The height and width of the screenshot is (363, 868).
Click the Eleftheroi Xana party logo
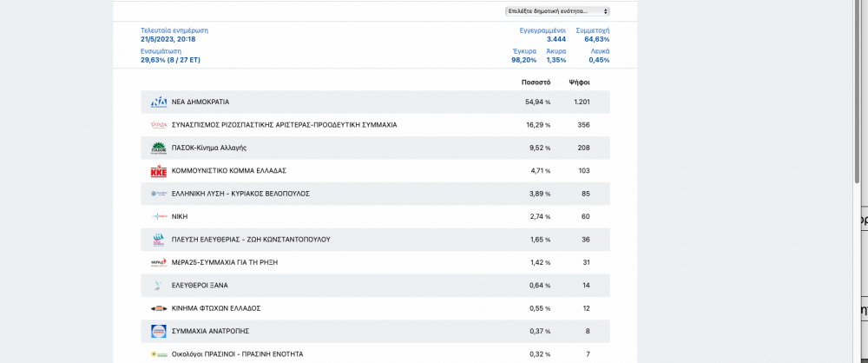pyautogui.click(x=159, y=286)
